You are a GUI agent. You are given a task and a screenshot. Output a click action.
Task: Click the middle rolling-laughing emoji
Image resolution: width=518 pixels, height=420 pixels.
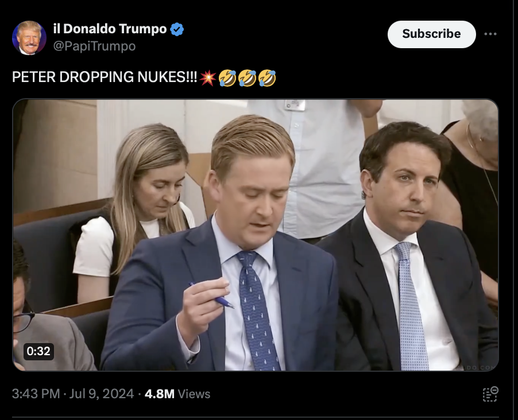247,78
